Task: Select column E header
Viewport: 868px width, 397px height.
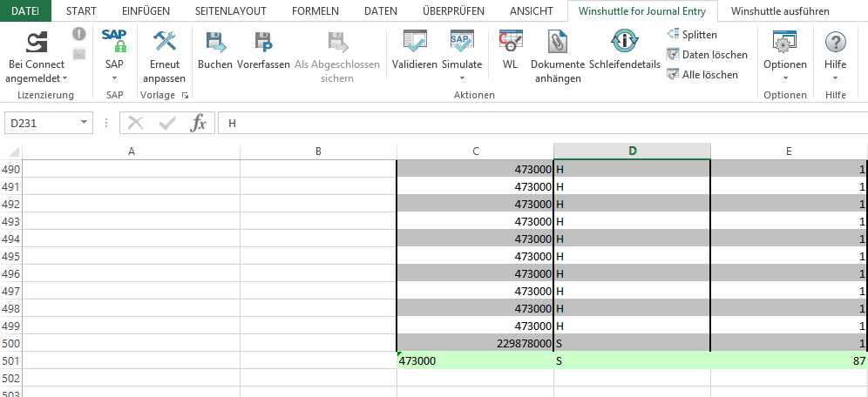Action: click(x=789, y=151)
